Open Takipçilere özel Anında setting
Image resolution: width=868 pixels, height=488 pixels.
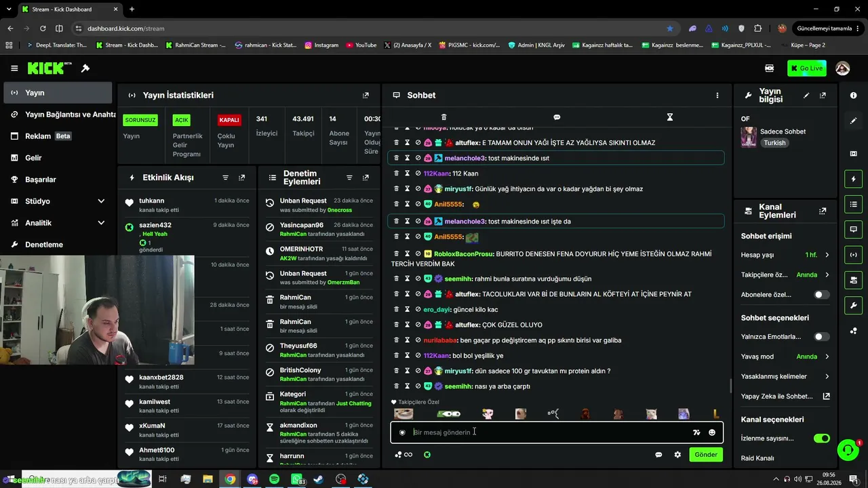[x=785, y=275]
